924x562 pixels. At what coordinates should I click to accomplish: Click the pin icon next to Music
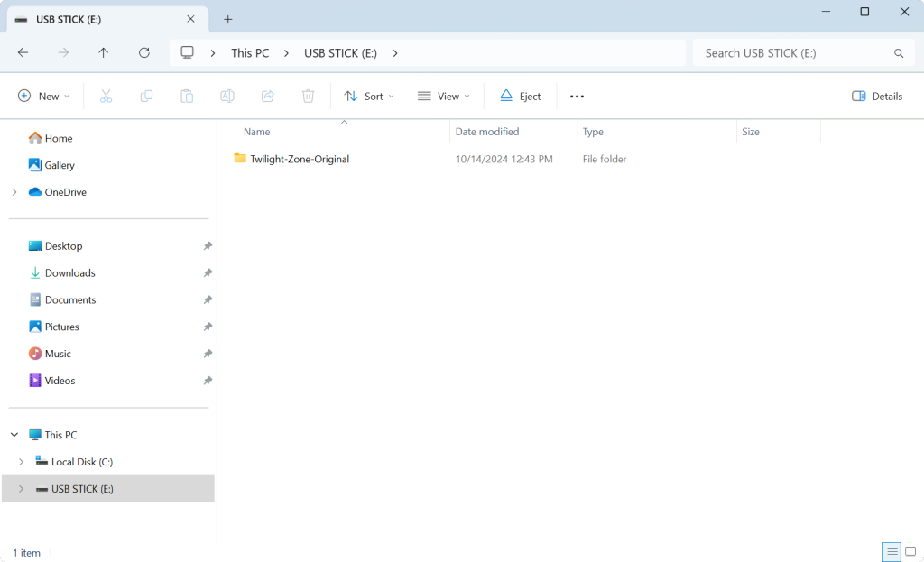point(208,354)
